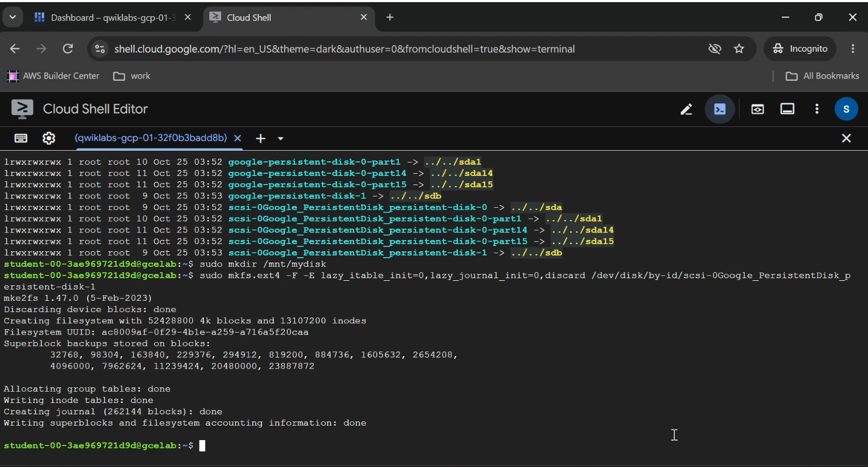Open the Google account avatar S
The height and width of the screenshot is (467, 868).
846,109
